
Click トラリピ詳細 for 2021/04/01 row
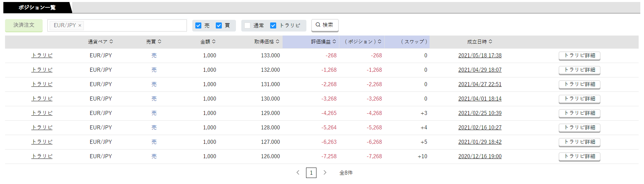point(580,99)
